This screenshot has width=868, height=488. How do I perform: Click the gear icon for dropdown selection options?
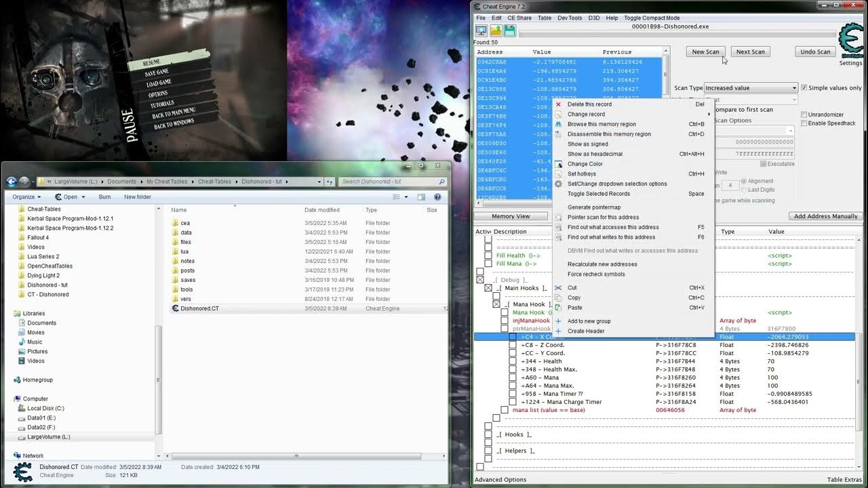pyautogui.click(x=558, y=184)
